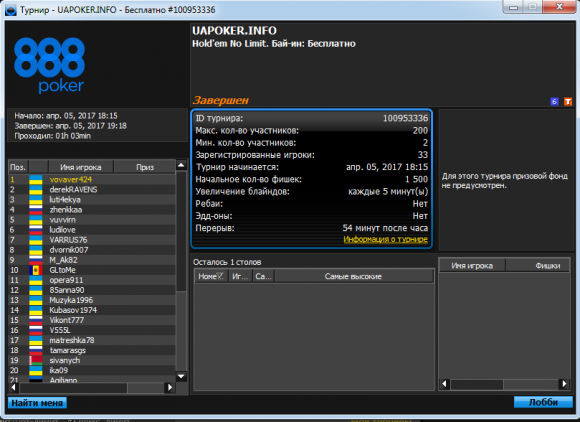Click the player list scroll down arrow
The image size is (580, 422).
[x=181, y=376]
